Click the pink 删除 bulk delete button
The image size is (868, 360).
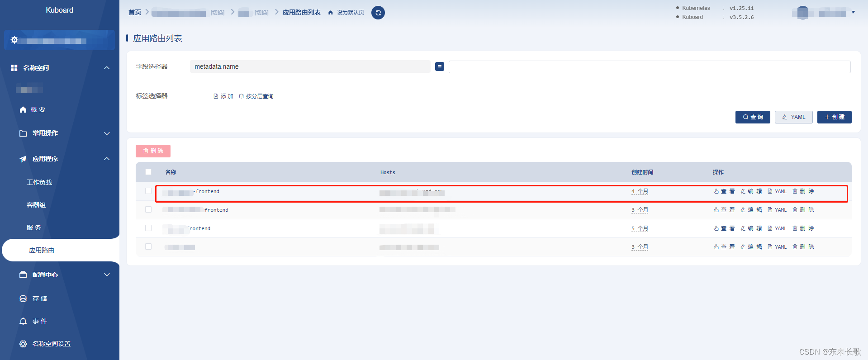click(153, 151)
